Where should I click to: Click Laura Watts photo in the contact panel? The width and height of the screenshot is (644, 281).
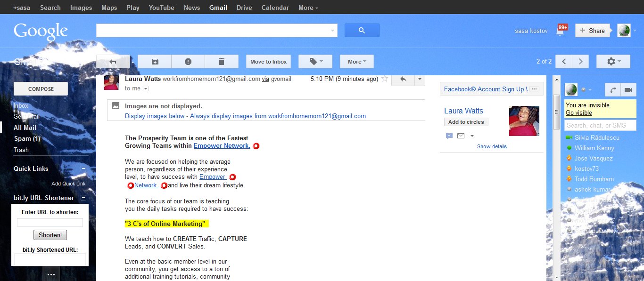point(524,121)
